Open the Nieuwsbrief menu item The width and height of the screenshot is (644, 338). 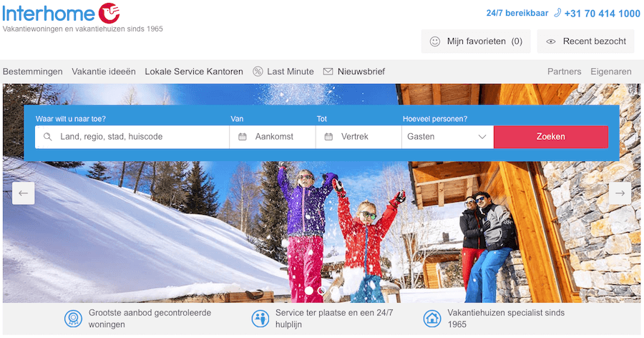point(361,72)
